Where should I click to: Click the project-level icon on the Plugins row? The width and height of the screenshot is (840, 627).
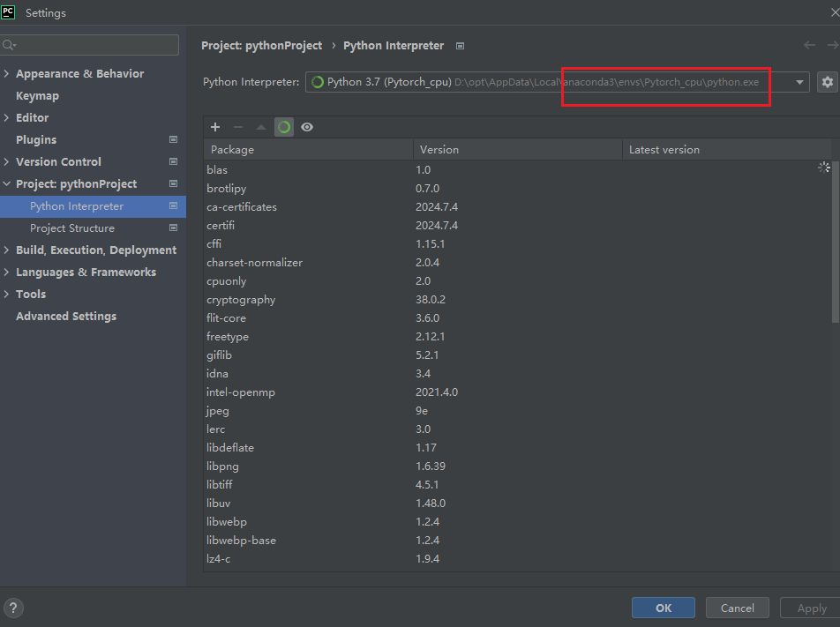[x=174, y=139]
